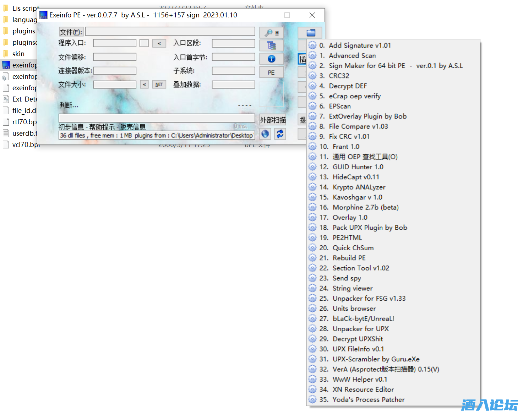This screenshot has height=420, width=523.
Task: Click the gear icon beside Send spy
Action: pos(312,278)
